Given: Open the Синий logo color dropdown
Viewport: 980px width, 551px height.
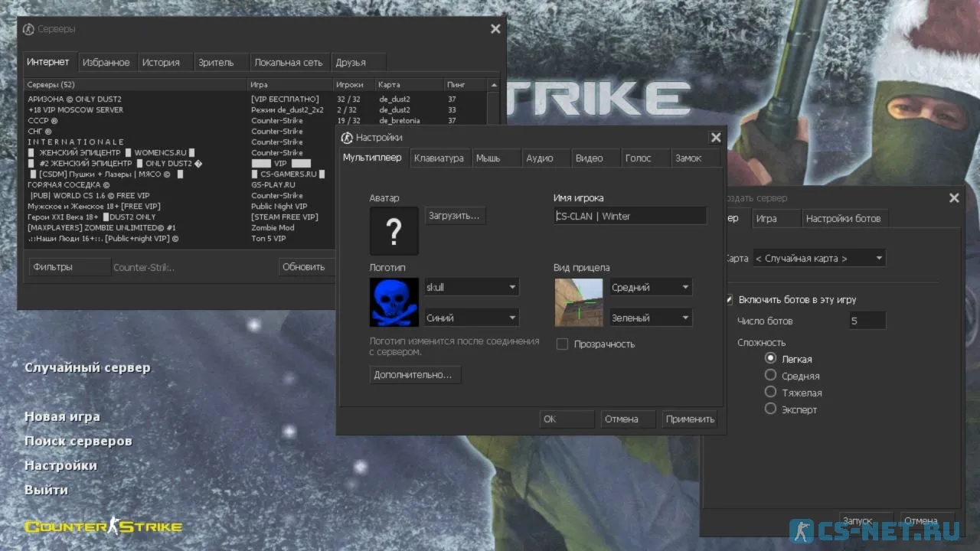Looking at the screenshot, I should (x=471, y=318).
